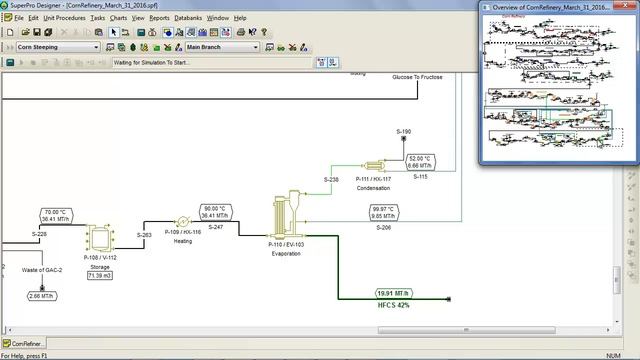Click the Waste of GAC-2 stream label
Image resolution: width=640 pixels, height=360 pixels.
pos(42,270)
